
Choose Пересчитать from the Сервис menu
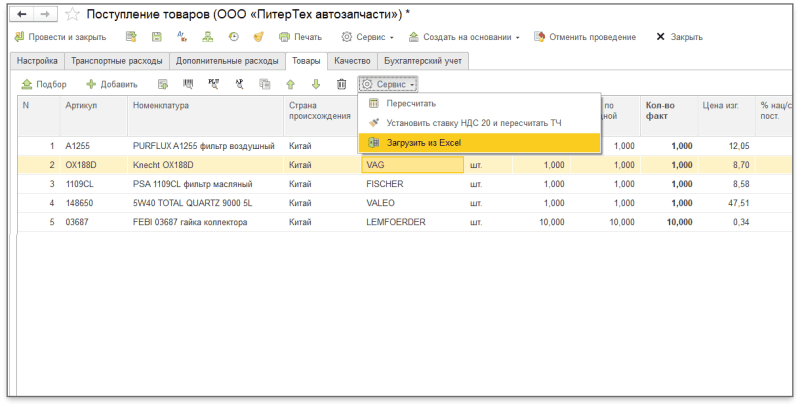click(x=411, y=103)
